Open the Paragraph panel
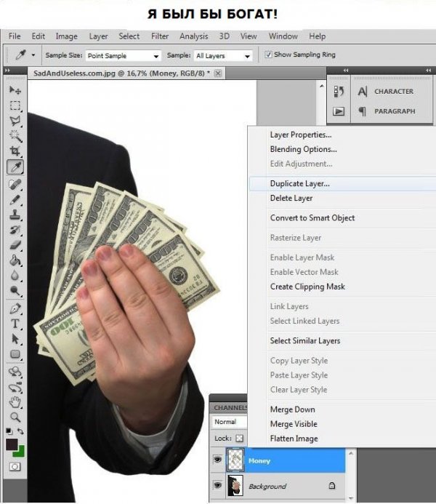Screen dimensions: 436x504 (x=387, y=111)
